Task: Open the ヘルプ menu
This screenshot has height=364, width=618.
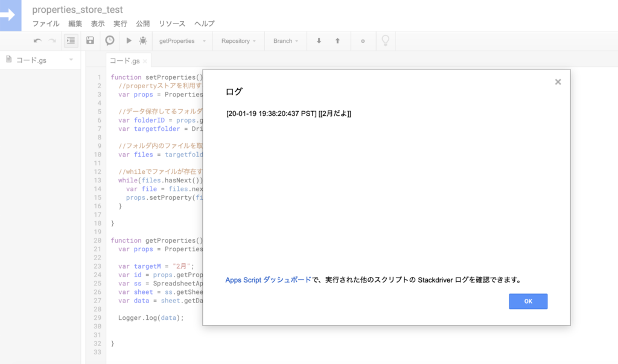Action: tap(205, 24)
